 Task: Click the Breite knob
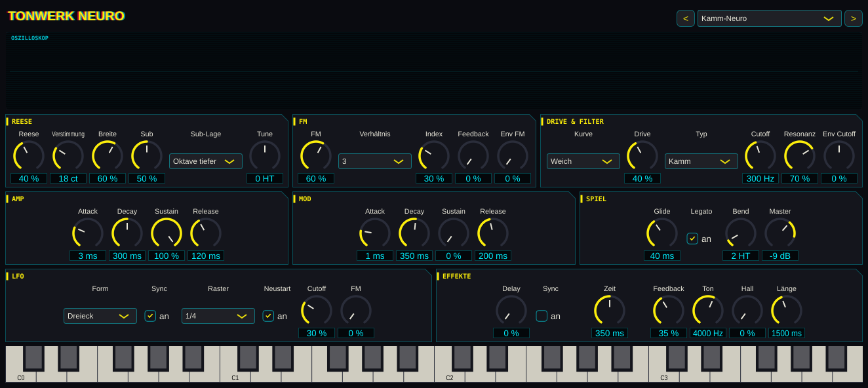108,156
